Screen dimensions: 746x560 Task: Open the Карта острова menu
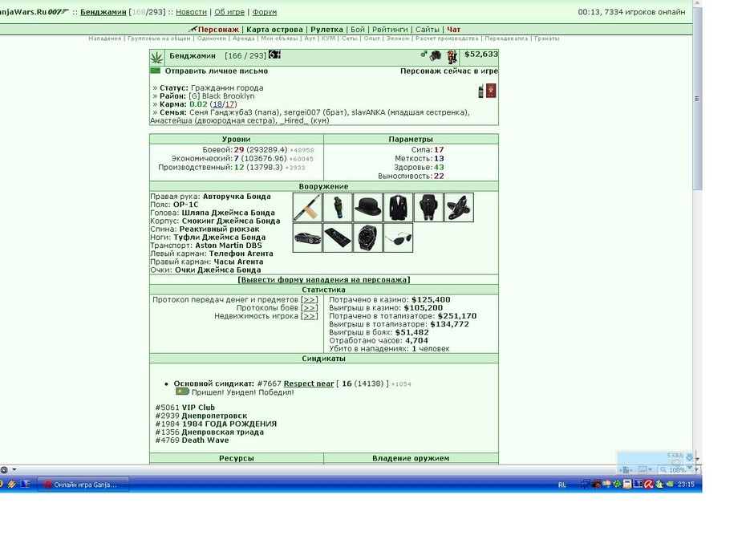274,30
